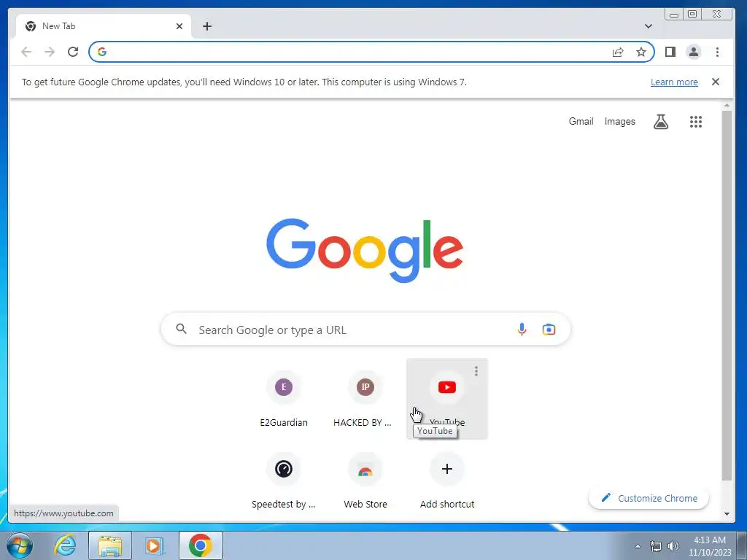747x560 pixels.
Task: Search by image with camera icon
Action: click(549, 329)
